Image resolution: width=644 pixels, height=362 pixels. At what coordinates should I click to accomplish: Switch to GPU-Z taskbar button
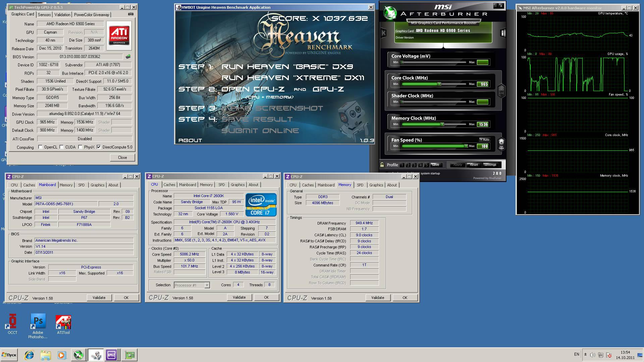click(x=129, y=355)
